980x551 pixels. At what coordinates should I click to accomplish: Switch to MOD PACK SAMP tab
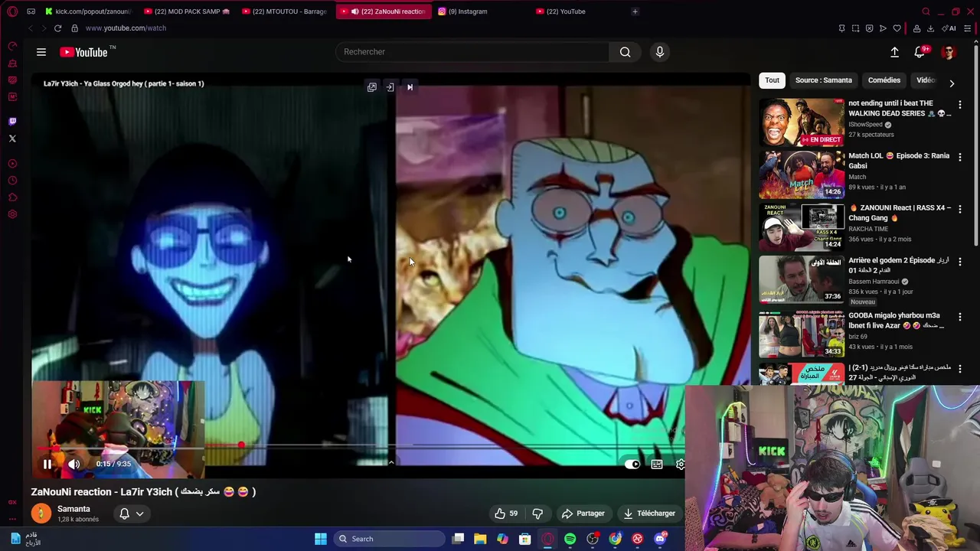pyautogui.click(x=188, y=11)
